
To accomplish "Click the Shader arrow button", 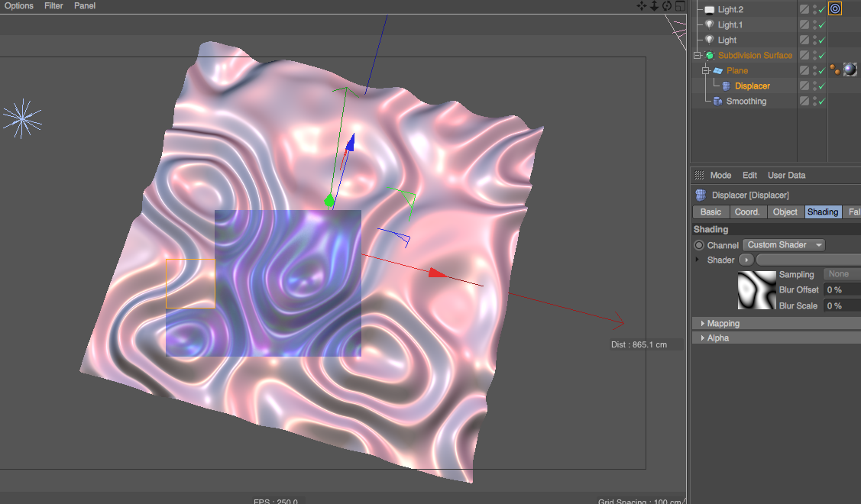I will (746, 260).
